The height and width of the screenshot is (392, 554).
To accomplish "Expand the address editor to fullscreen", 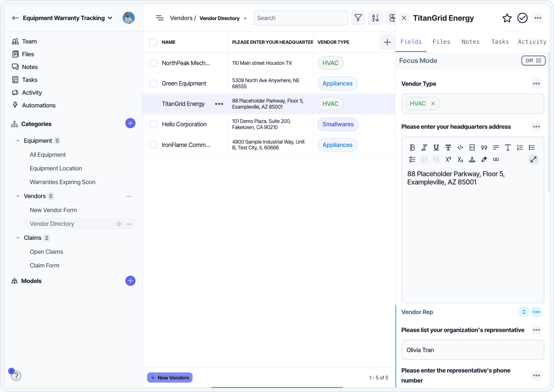I will [533, 160].
